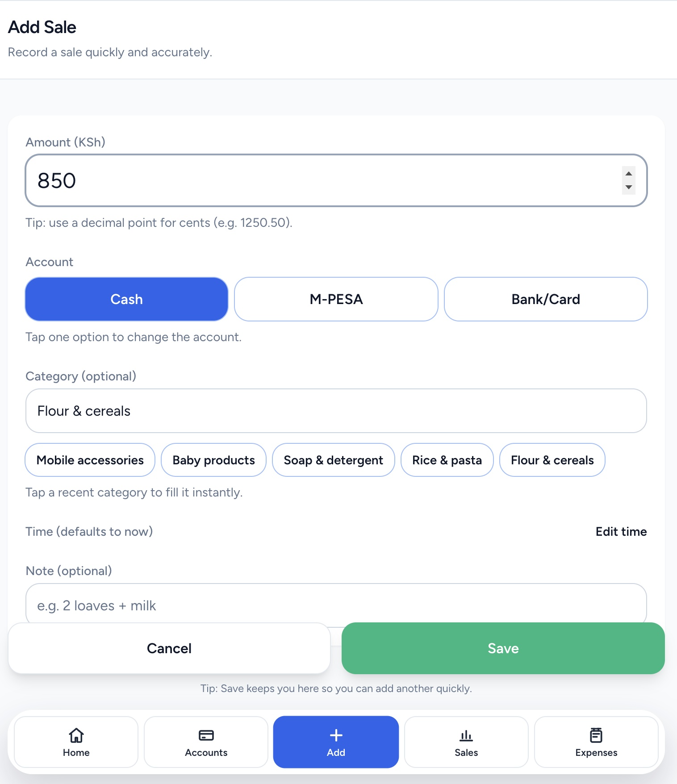
Task: Open the Sales chart icon
Action: [x=466, y=741]
